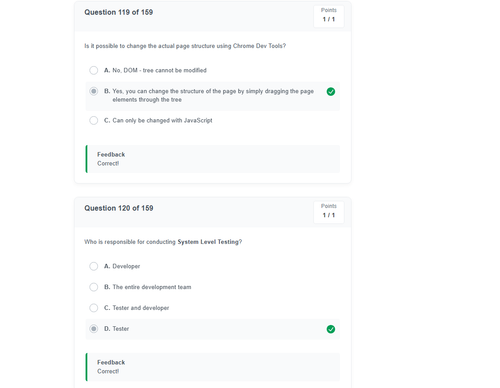Click answer text 'No, DOM - tree cannot be modified'
The width and height of the screenshot is (500, 388).
159,70
